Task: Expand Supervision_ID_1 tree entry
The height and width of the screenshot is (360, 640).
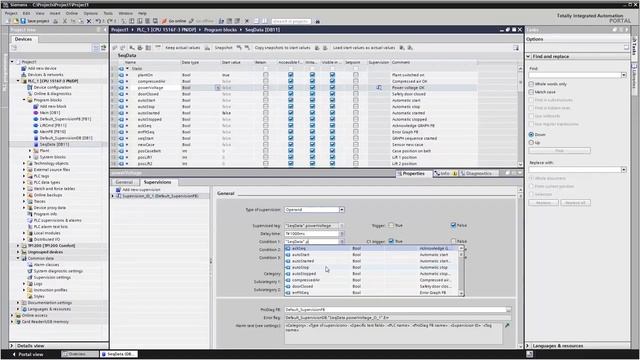Action: point(113,196)
